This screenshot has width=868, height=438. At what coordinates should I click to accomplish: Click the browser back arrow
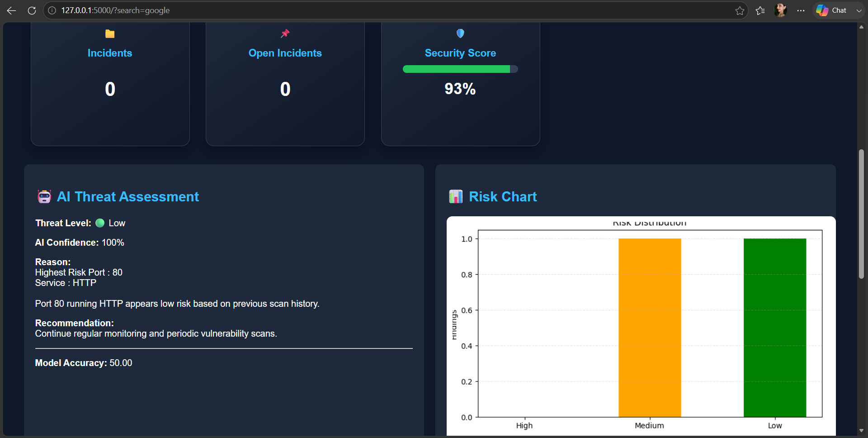11,10
